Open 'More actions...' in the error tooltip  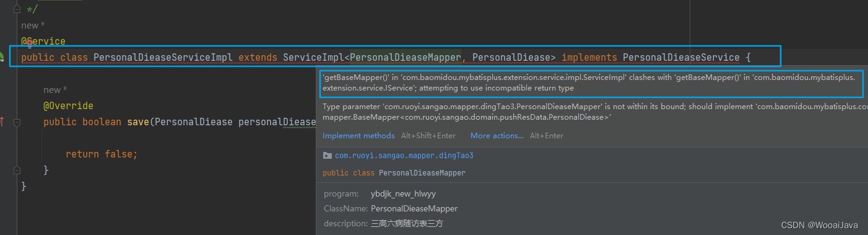pos(497,136)
